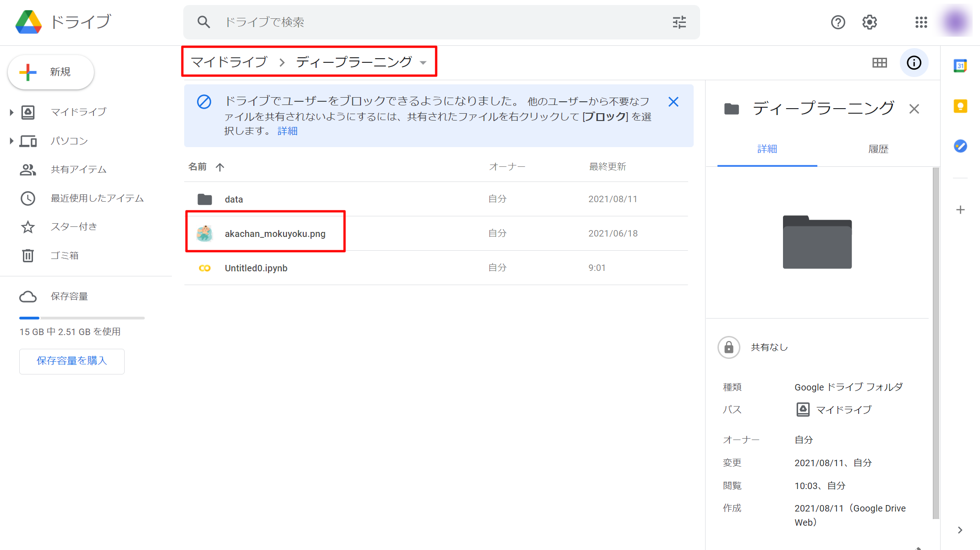Open Google Tasks side panel
The image size is (980, 550).
960,146
